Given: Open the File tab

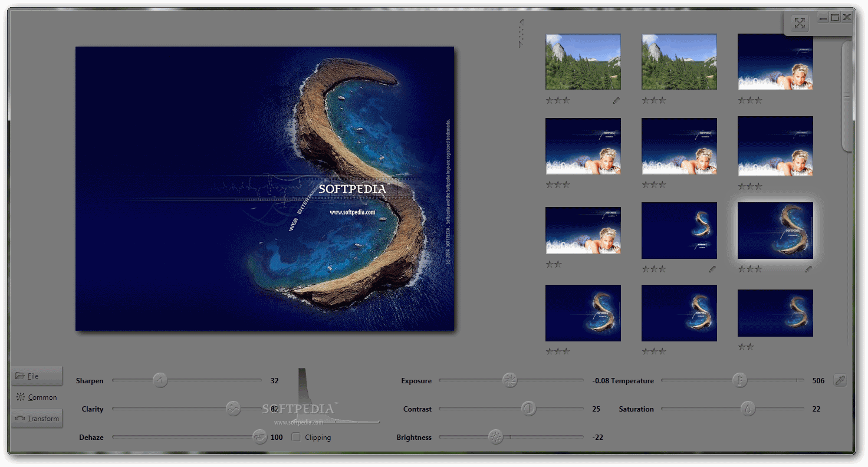Looking at the screenshot, I should point(37,376).
